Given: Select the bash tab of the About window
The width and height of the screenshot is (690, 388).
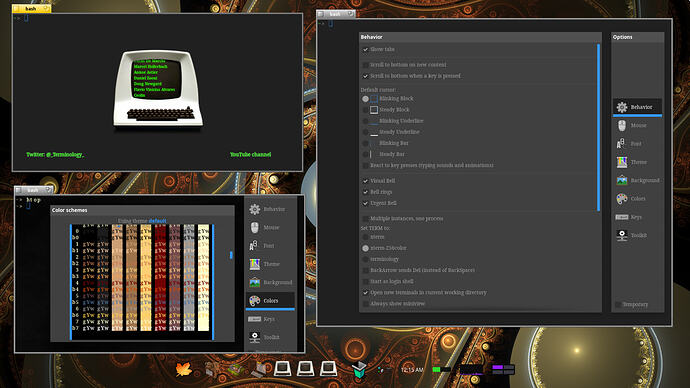Looking at the screenshot, I should coord(32,8).
